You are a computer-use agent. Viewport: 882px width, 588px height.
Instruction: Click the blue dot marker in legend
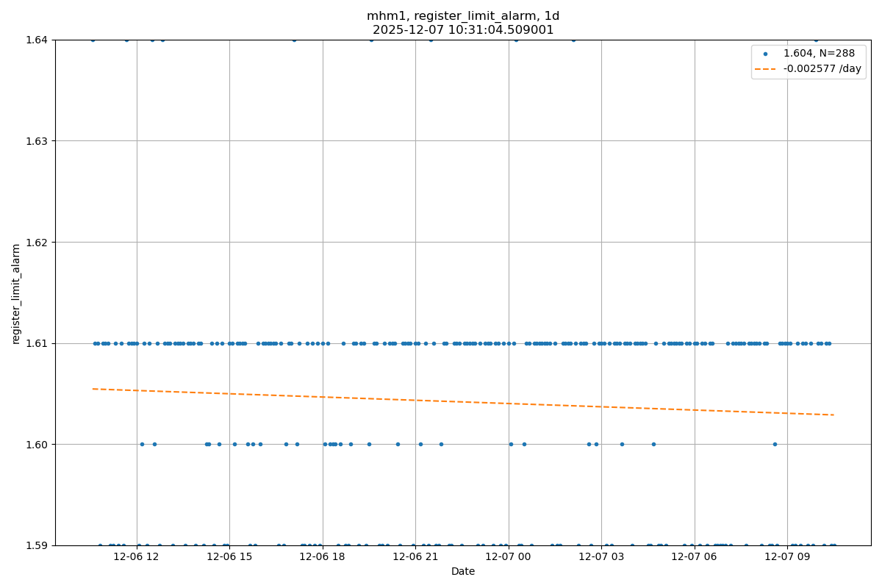click(x=765, y=54)
